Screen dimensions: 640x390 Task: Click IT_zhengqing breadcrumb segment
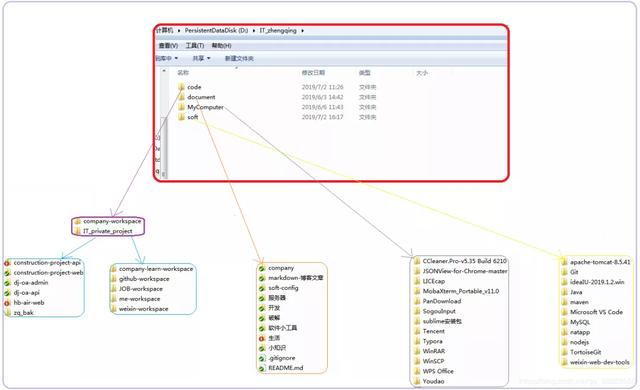point(278,31)
